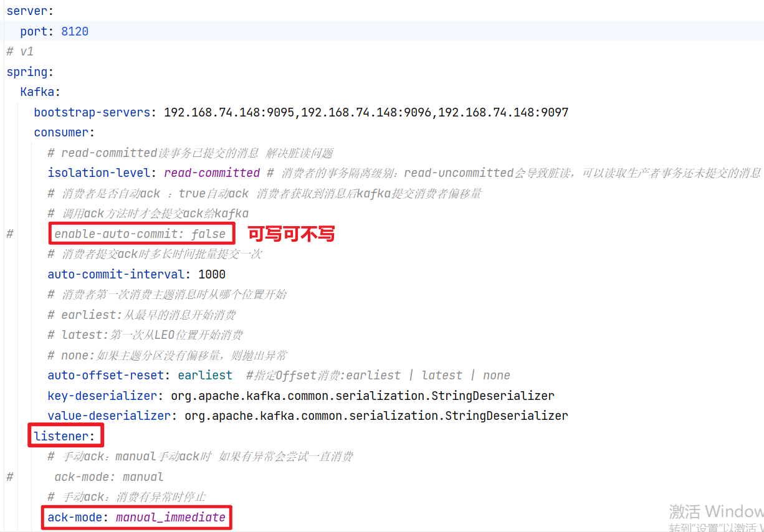Viewport: 764px width, 532px height.
Task: Click the comment '消费者第一次消费主题消息时从哪个位置开始'
Action: [167, 294]
